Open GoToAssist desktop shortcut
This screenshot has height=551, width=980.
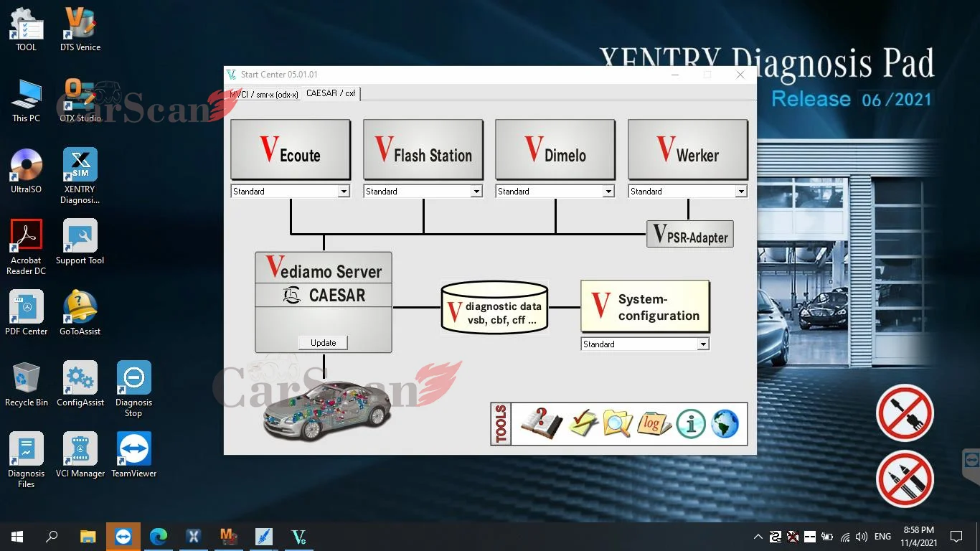pyautogui.click(x=80, y=314)
